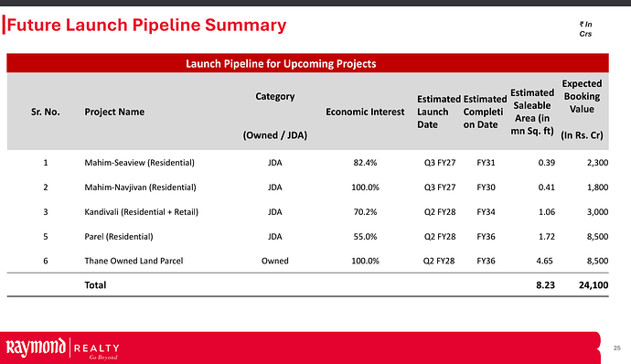Click the Total row label

(95, 285)
